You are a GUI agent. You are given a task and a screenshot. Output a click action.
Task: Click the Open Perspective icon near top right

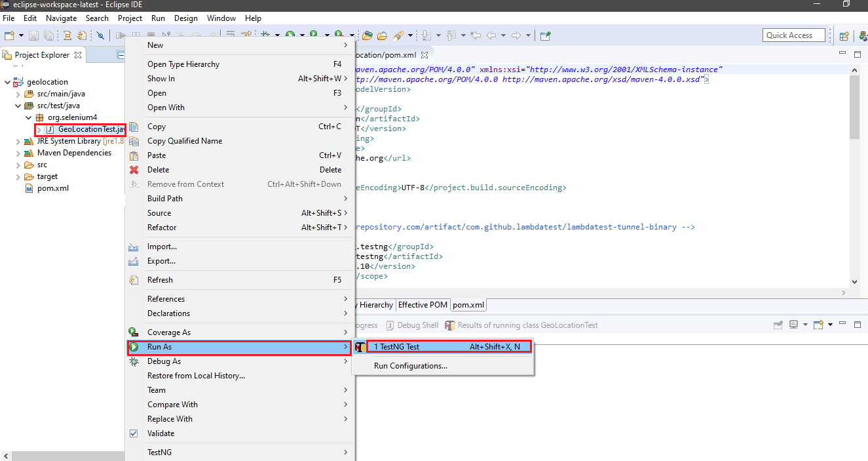[x=844, y=35]
